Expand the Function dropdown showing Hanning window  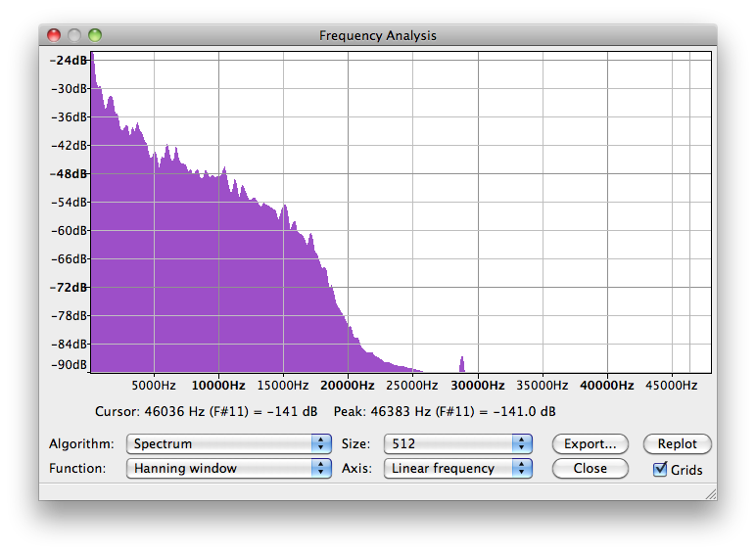[x=229, y=468]
